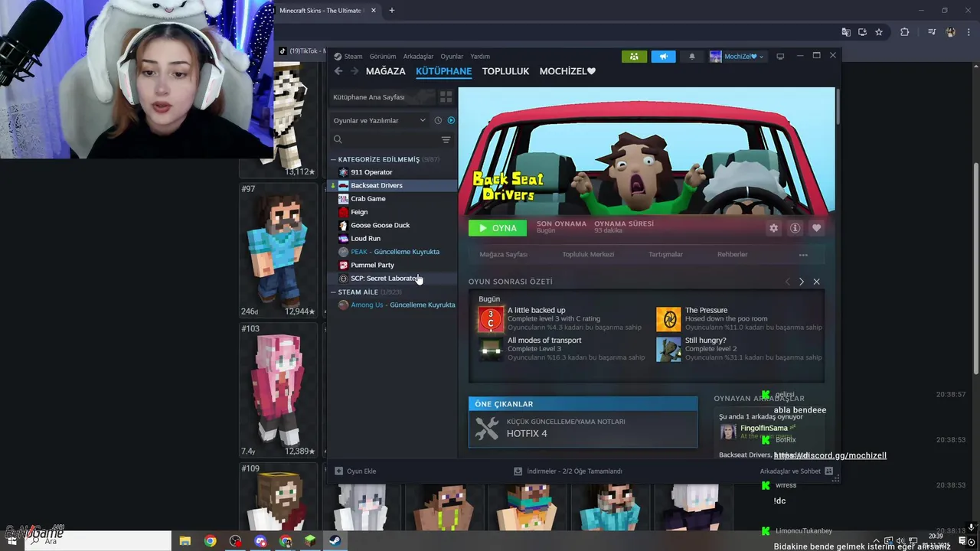This screenshot has width=980, height=551.
Task: Go back with Steam's left arrow
Action: point(338,71)
